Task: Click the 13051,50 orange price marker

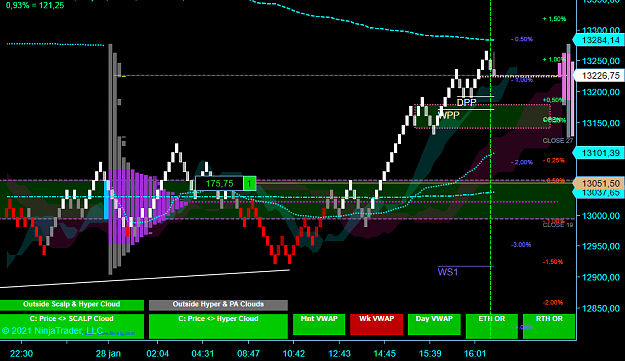Action: click(598, 184)
